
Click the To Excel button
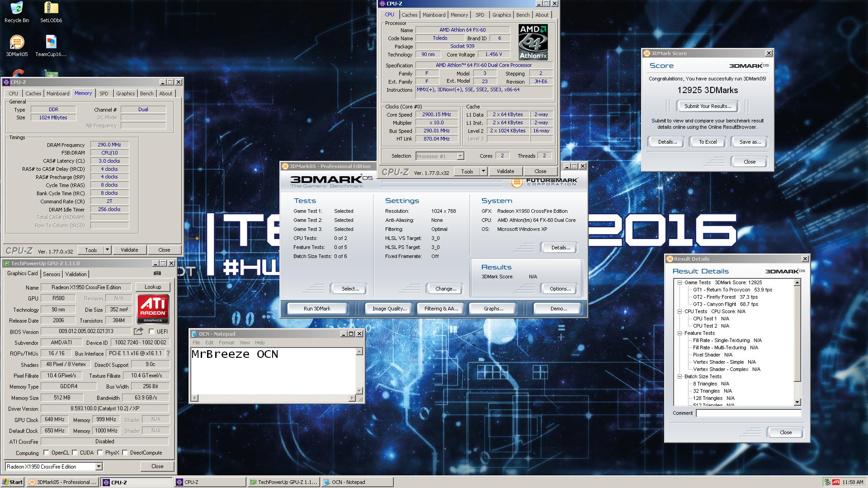click(x=708, y=142)
